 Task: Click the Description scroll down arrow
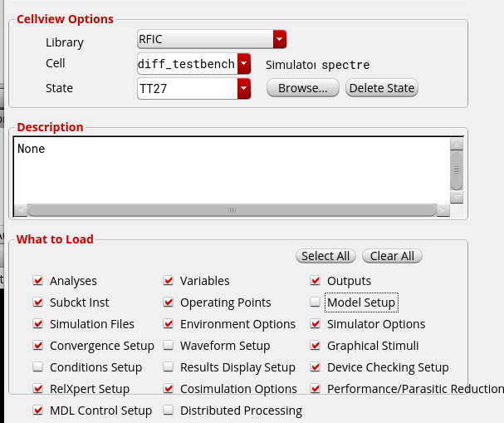pyautogui.click(x=457, y=197)
